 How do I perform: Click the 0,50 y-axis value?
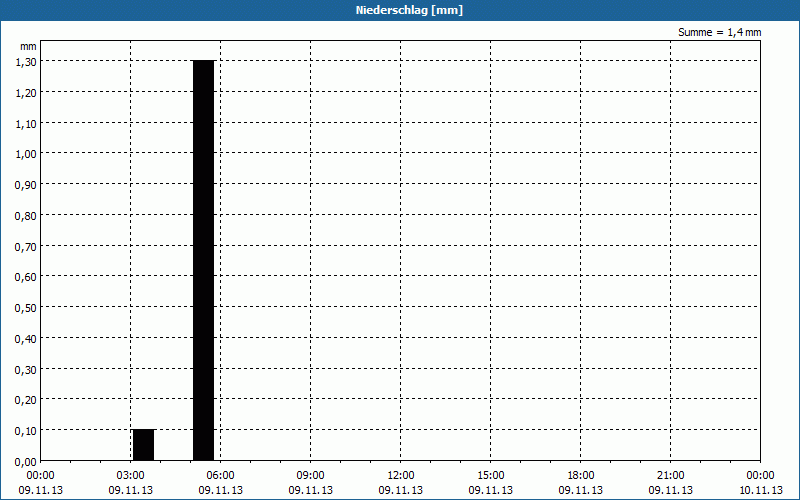tap(26, 308)
